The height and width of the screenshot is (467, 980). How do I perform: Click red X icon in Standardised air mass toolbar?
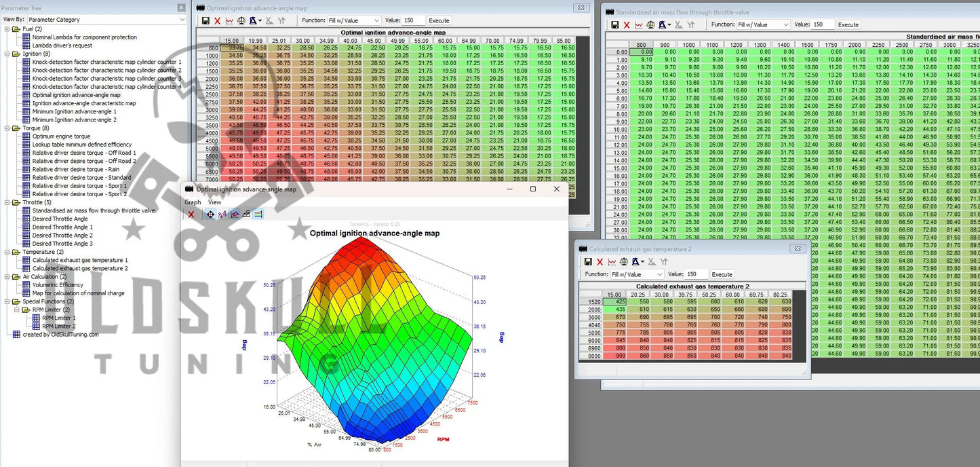(x=627, y=25)
